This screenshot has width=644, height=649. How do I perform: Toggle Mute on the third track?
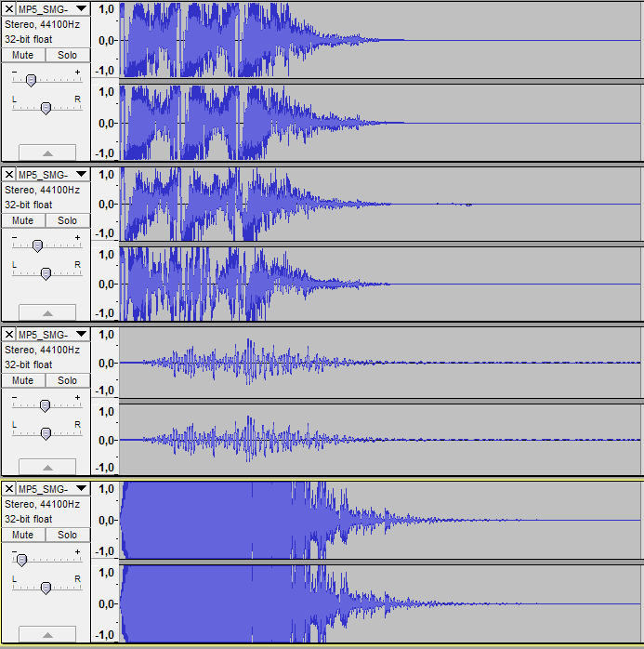[x=23, y=380]
